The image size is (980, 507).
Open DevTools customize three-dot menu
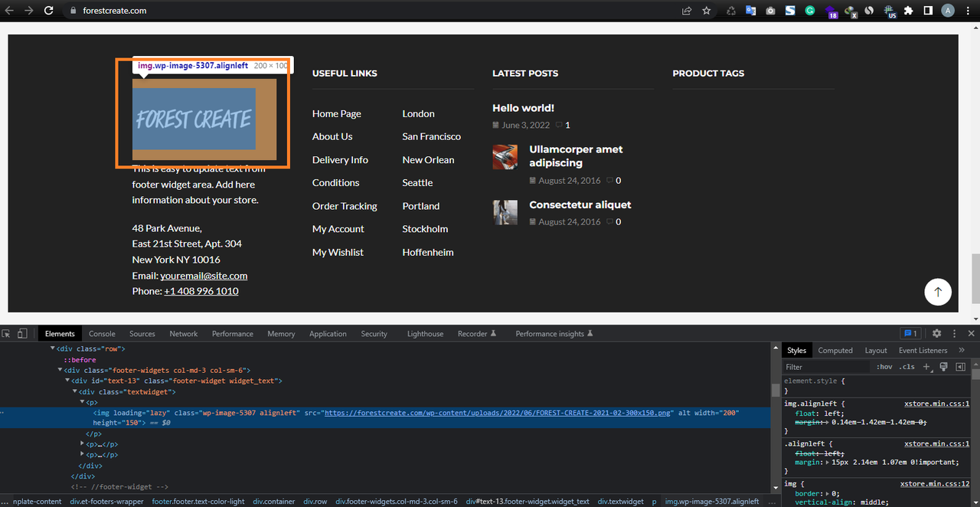point(955,334)
